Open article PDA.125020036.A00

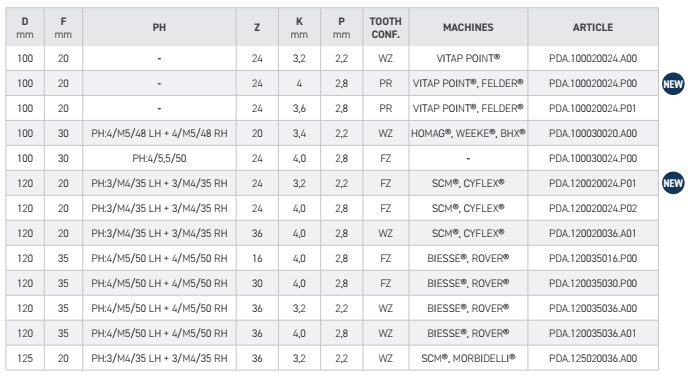(593, 358)
